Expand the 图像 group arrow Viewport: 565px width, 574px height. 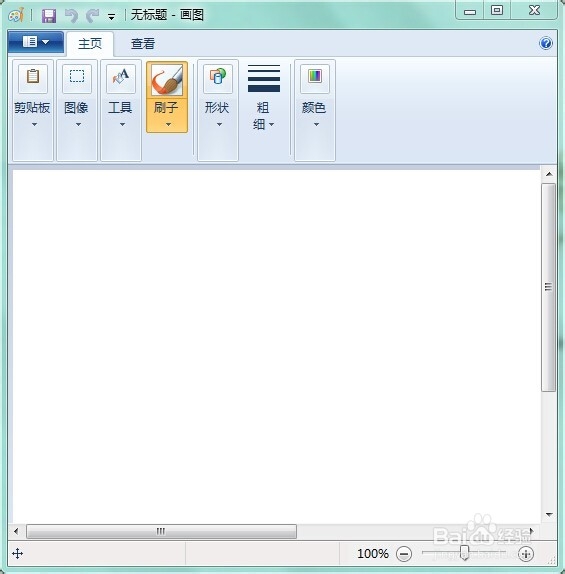(78, 124)
